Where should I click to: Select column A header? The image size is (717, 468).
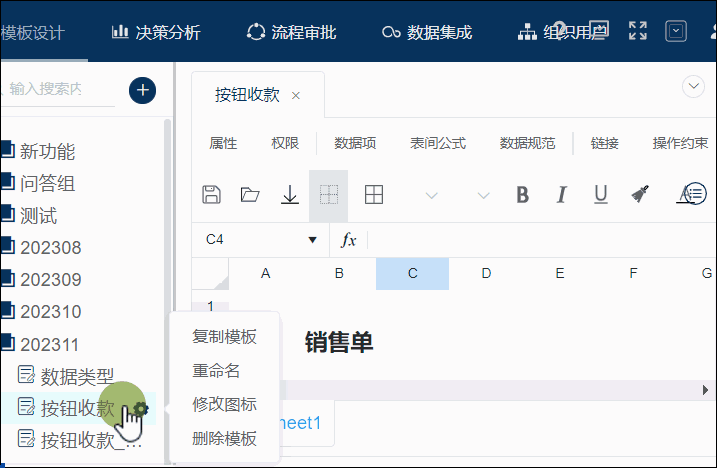tap(266, 274)
